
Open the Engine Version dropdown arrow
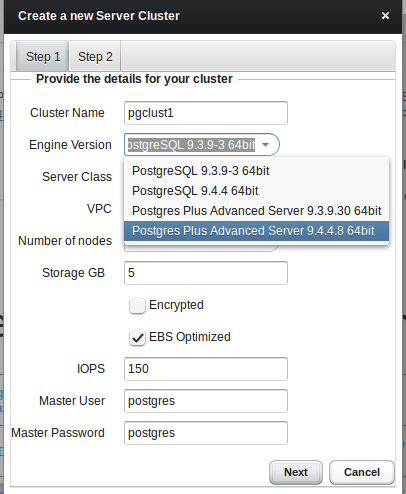tap(266, 145)
